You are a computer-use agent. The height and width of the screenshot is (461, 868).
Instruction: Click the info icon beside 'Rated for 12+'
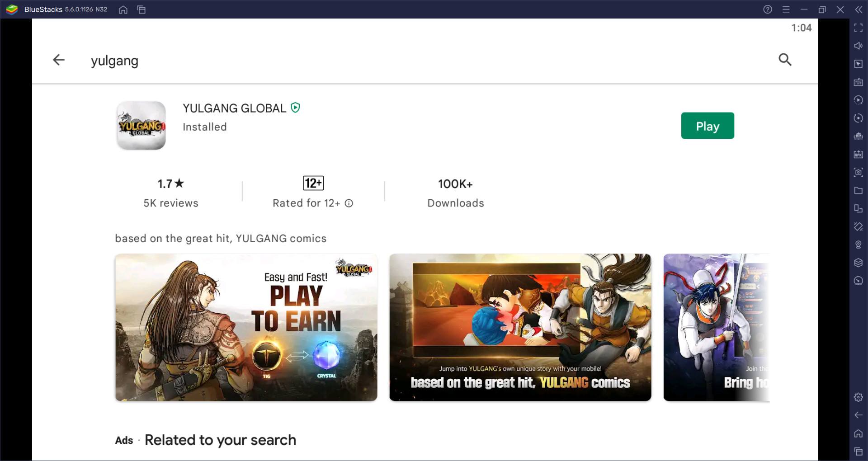[349, 203]
